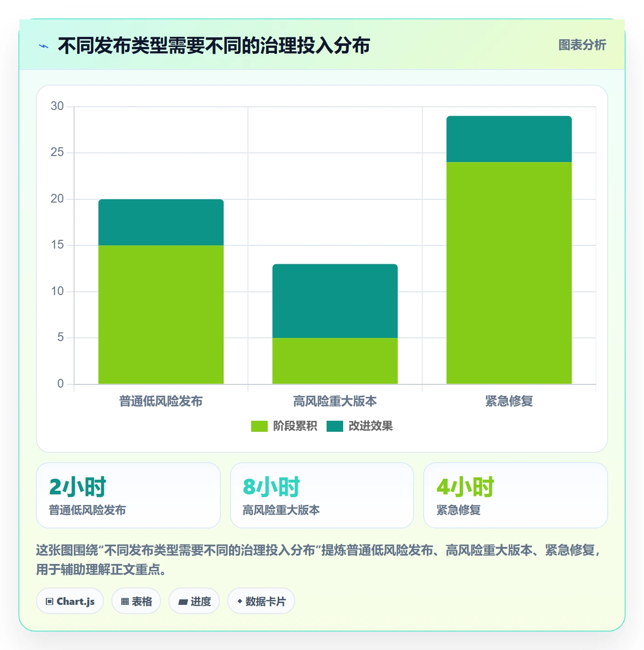Click the y-axis value 10
644x650 pixels.
57,291
